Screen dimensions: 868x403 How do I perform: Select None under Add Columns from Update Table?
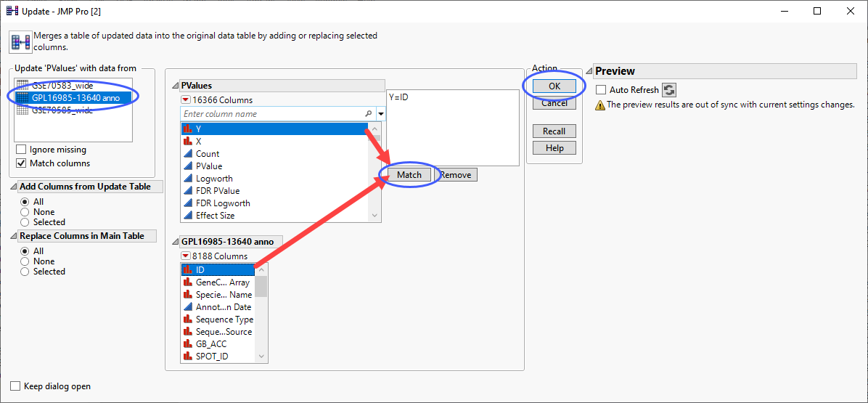pyautogui.click(x=26, y=212)
